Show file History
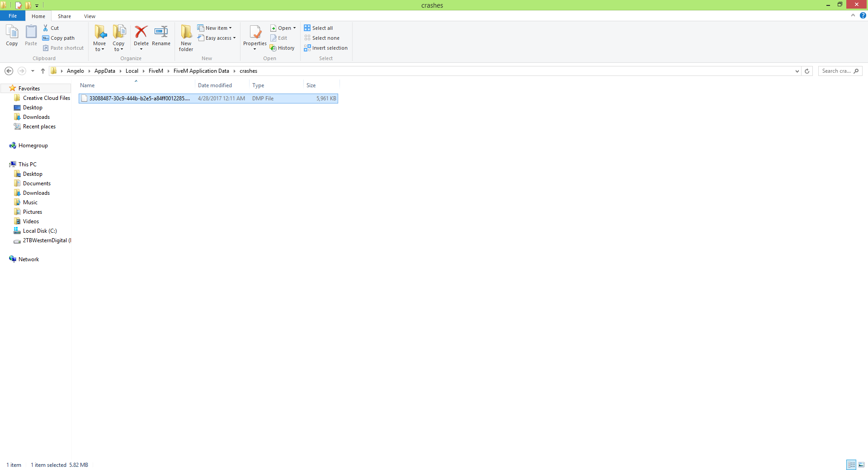 pos(282,48)
